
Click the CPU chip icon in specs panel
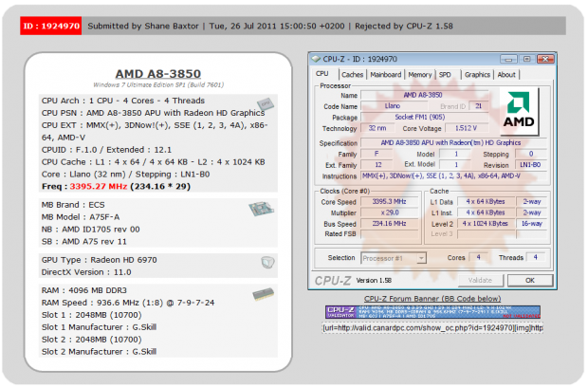pos(266,104)
